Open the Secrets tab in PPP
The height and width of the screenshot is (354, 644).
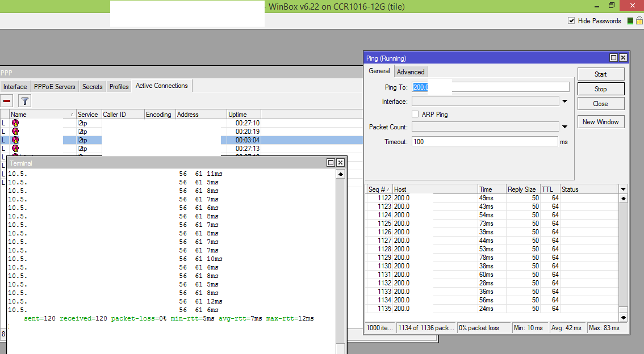[x=92, y=87]
